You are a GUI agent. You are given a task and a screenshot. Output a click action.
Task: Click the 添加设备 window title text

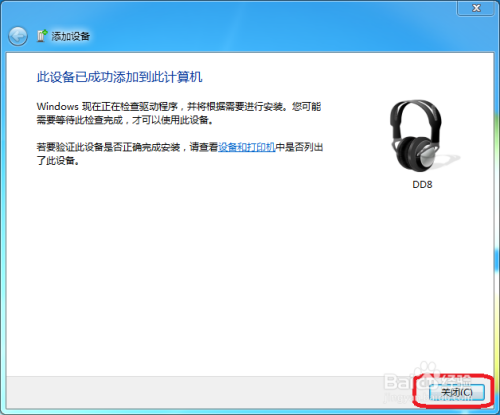click(70, 36)
